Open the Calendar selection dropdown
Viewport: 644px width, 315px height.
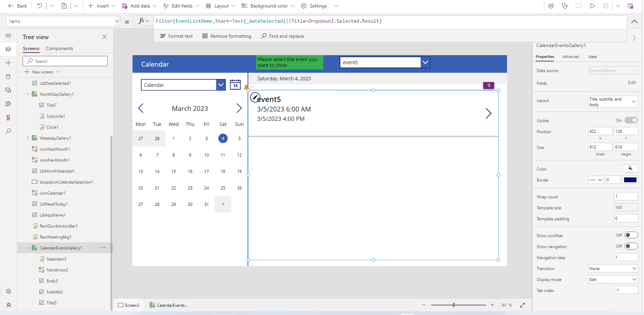(221, 85)
